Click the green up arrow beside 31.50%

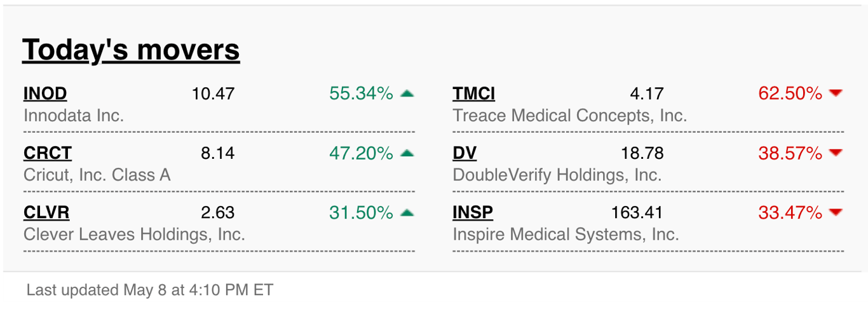[x=407, y=212]
